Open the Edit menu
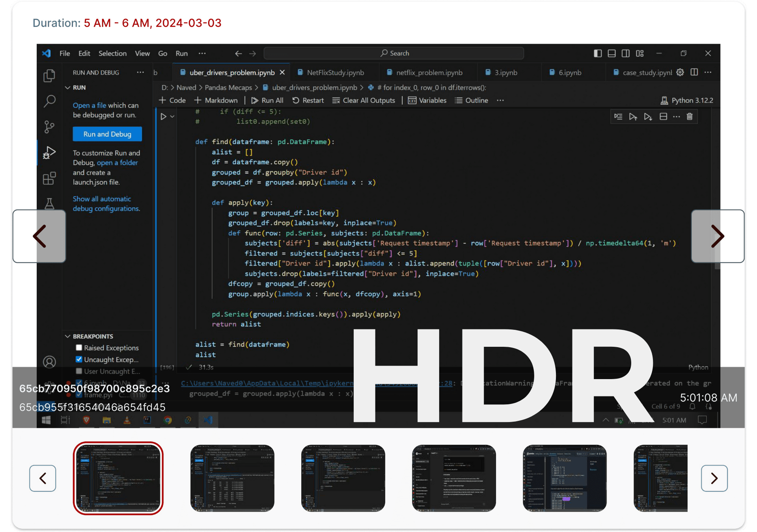Image resolution: width=757 pixels, height=532 pixels. [x=84, y=53]
